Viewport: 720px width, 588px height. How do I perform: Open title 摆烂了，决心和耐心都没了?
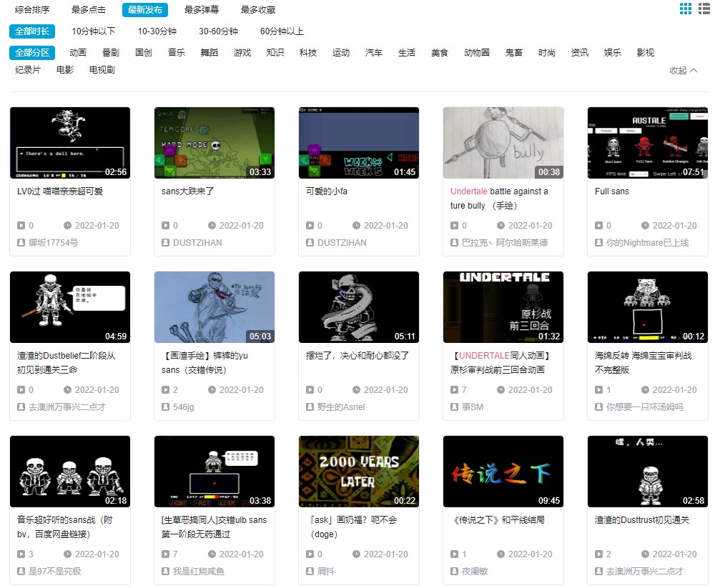[357, 356]
